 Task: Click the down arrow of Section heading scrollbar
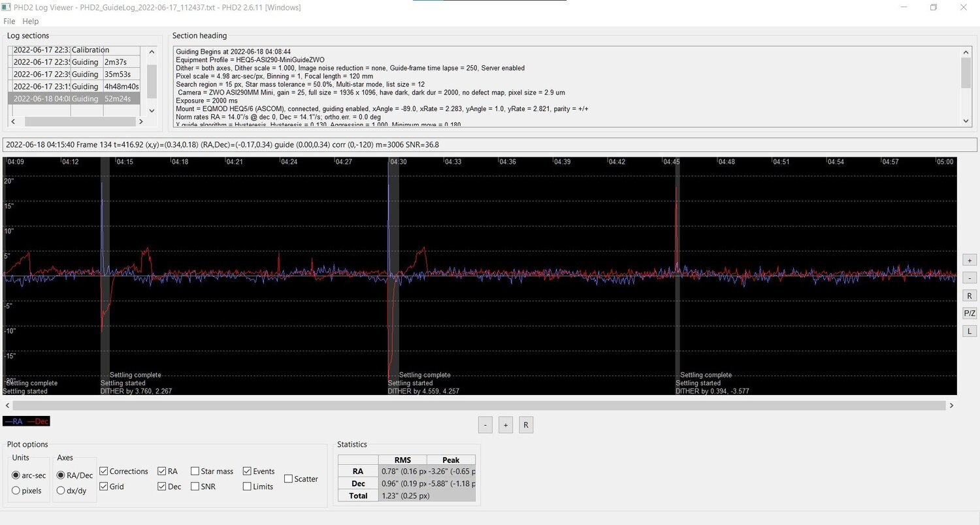point(966,121)
